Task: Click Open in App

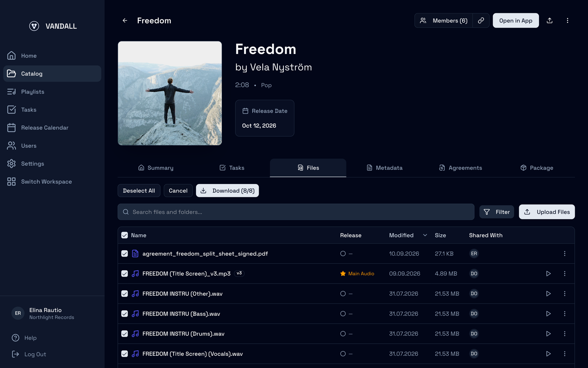Action: click(x=516, y=21)
